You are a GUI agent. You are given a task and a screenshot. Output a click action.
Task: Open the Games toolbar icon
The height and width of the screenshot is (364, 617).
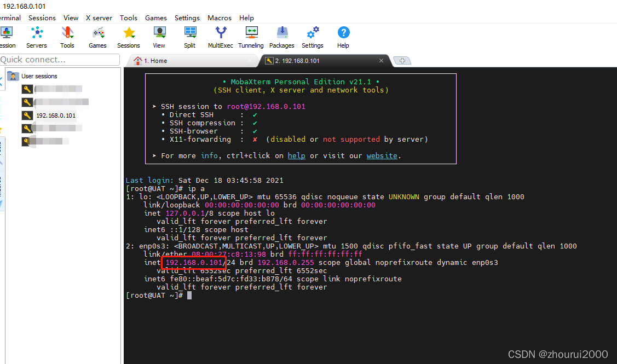pyautogui.click(x=98, y=33)
